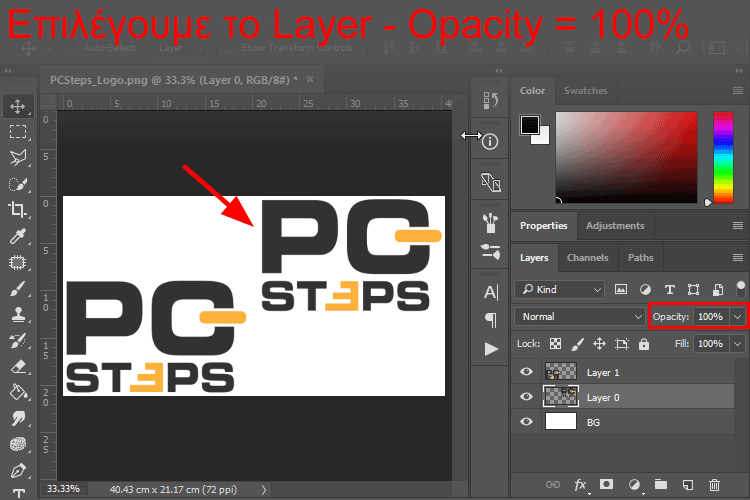Hide Layer 0 with eye icon
Screen dimensions: 750x500
(527, 397)
